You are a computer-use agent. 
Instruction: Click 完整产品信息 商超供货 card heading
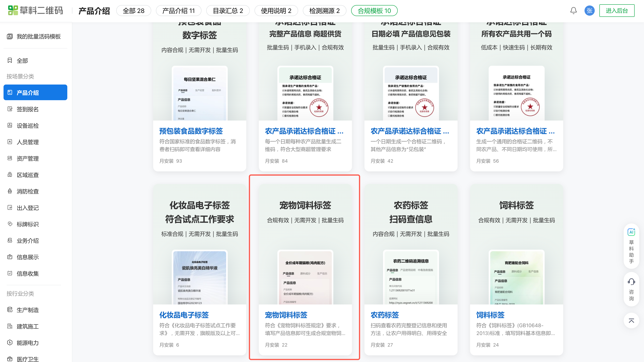click(305, 34)
